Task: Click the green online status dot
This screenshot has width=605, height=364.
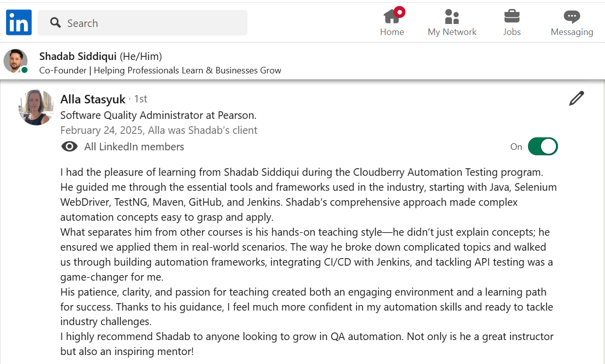Action: pyautogui.click(x=24, y=70)
